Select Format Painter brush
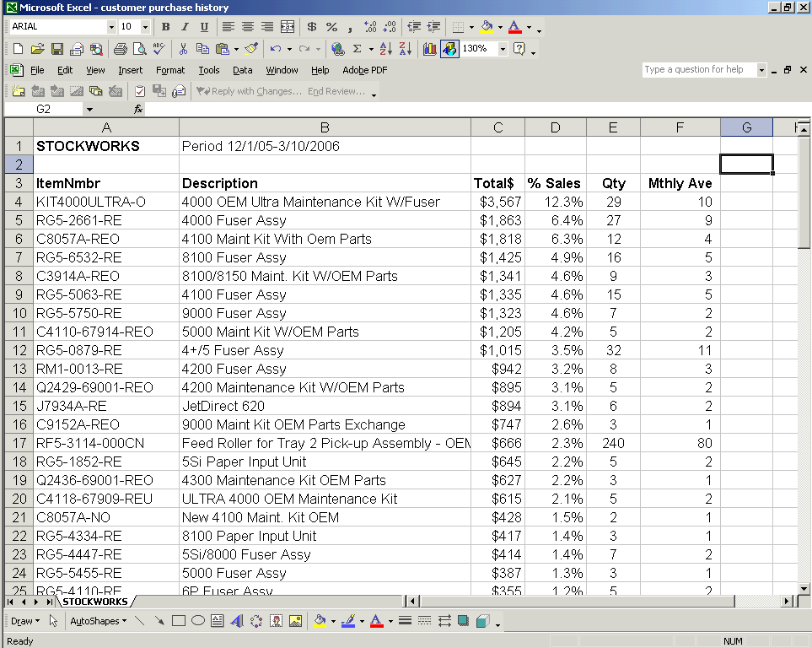Image resolution: width=812 pixels, height=648 pixels. click(x=251, y=49)
